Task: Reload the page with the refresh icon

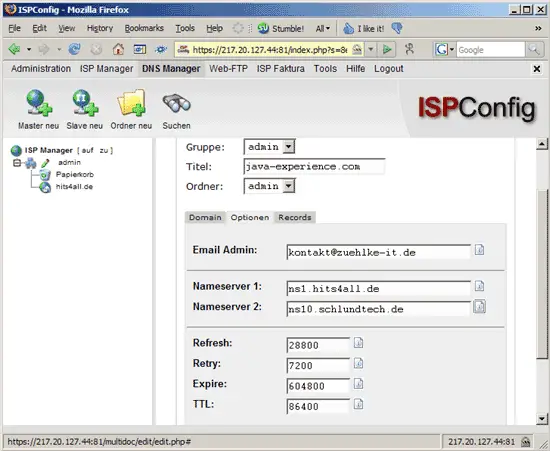Action: pos(74,49)
